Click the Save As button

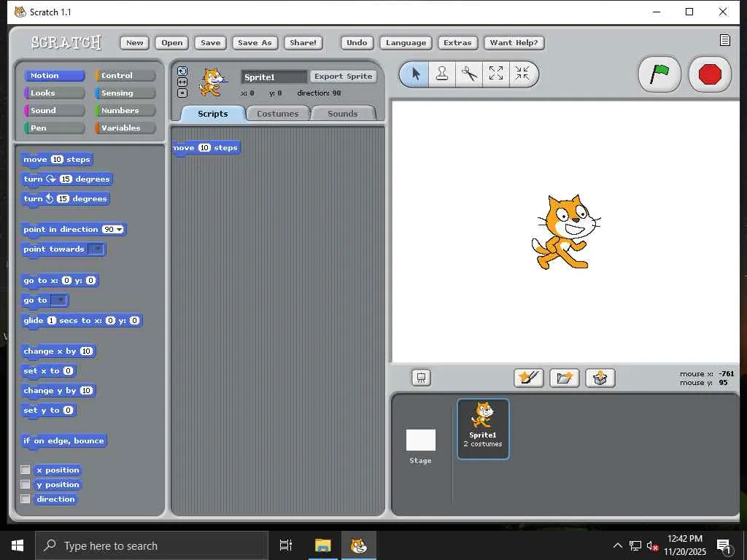coord(255,43)
